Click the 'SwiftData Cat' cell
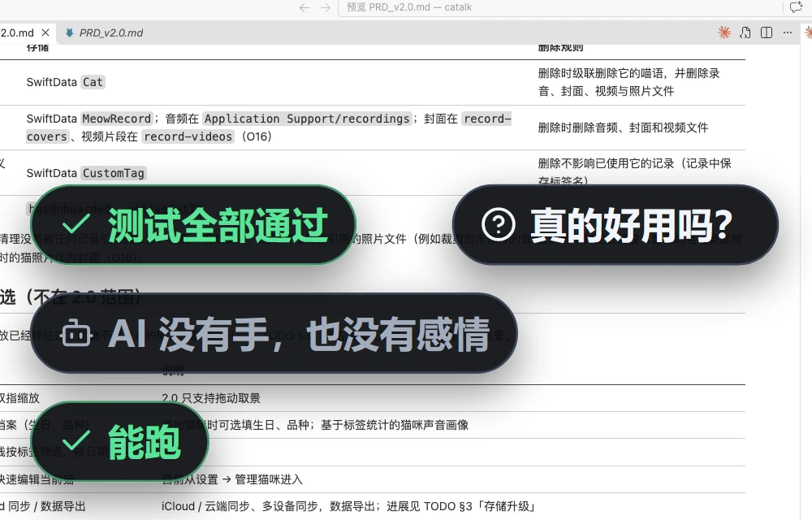 click(66, 82)
